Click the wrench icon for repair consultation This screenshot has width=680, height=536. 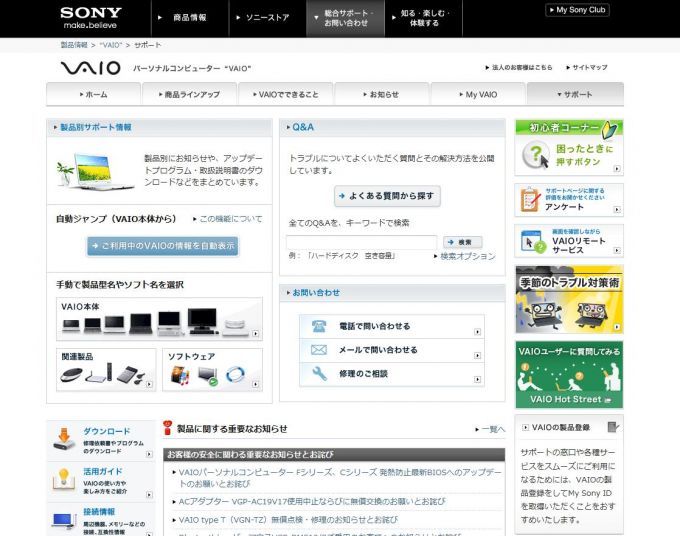tap(319, 373)
